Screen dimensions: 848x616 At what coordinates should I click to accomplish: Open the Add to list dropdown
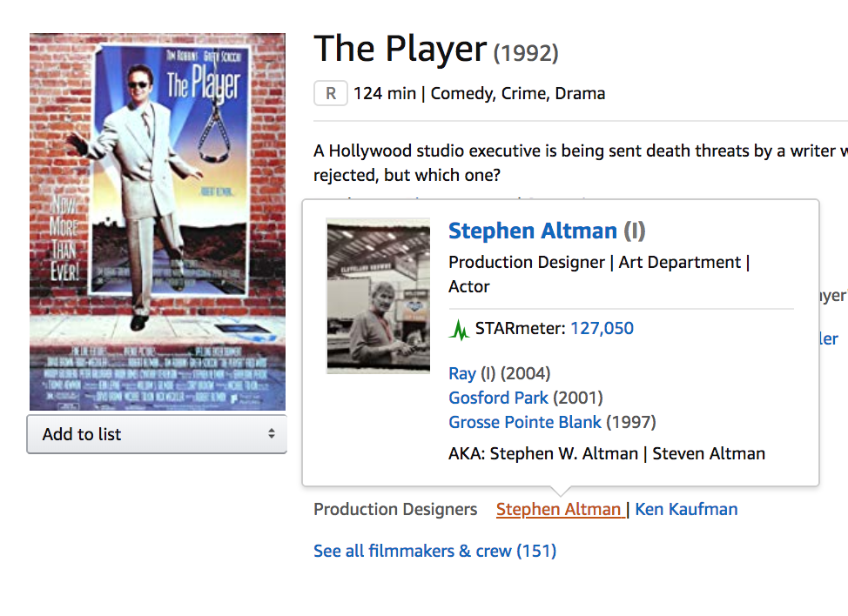point(157,434)
